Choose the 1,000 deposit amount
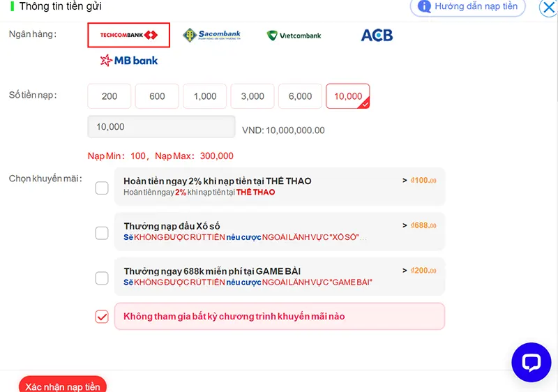Viewport: 558px width, 392px height. 204,96
